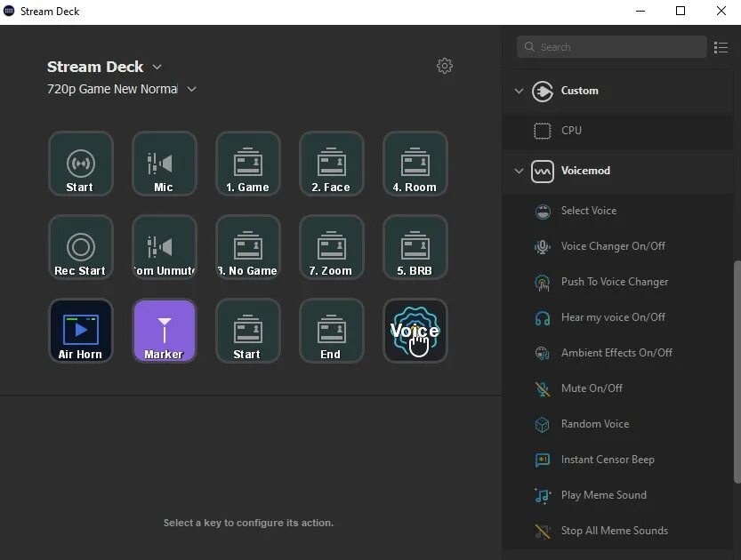
Task: Collapse the Voicemod category chevron
Action: click(x=519, y=171)
